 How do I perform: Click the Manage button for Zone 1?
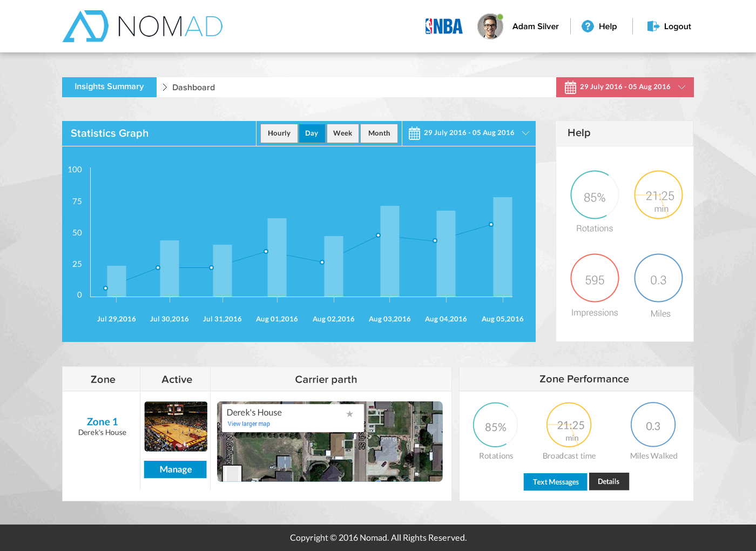[x=175, y=469]
